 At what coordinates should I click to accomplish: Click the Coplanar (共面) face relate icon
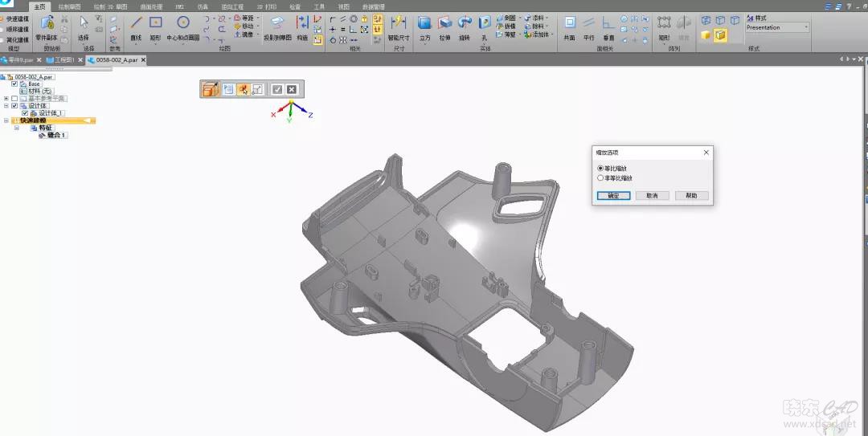coord(569,24)
